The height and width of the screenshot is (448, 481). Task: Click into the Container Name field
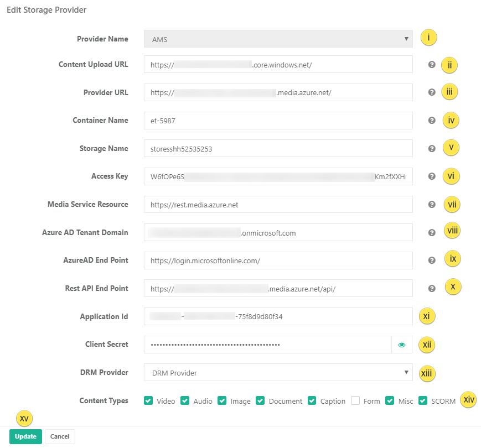pos(278,121)
